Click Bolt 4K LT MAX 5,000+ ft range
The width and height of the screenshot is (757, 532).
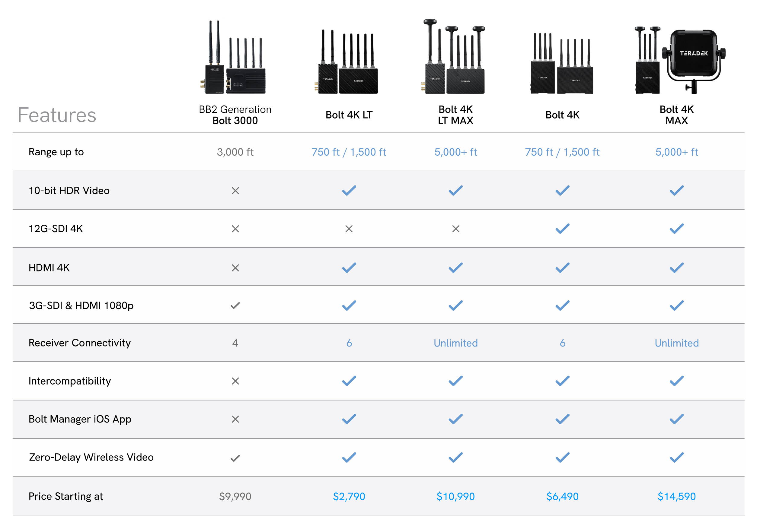(456, 152)
